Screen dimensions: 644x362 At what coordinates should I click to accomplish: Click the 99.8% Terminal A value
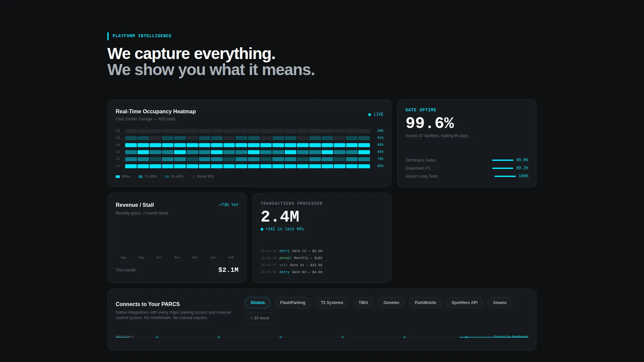(522, 160)
